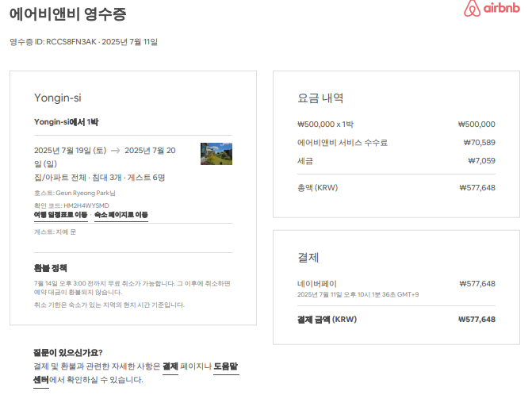
Task: Click the 질문이 있으신가요? heading
Action: 68,353
